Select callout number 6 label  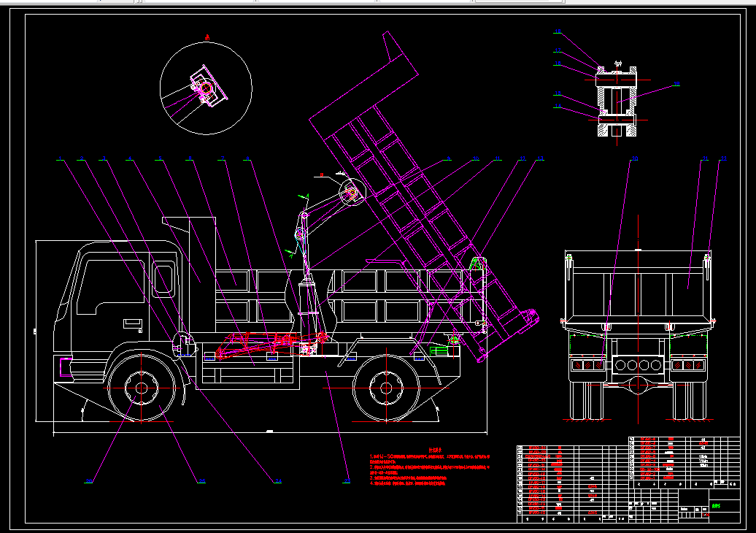click(190, 158)
